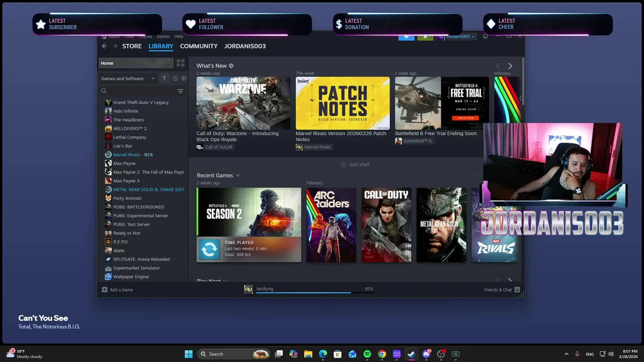Screen dimensions: 644x362
Task: Click the library search magnifier icon
Action: click(104, 91)
